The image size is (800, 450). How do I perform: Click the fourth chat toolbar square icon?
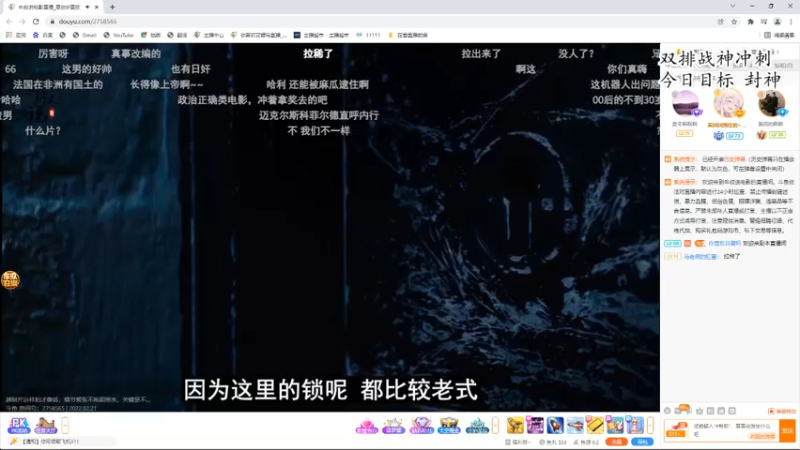(710, 411)
